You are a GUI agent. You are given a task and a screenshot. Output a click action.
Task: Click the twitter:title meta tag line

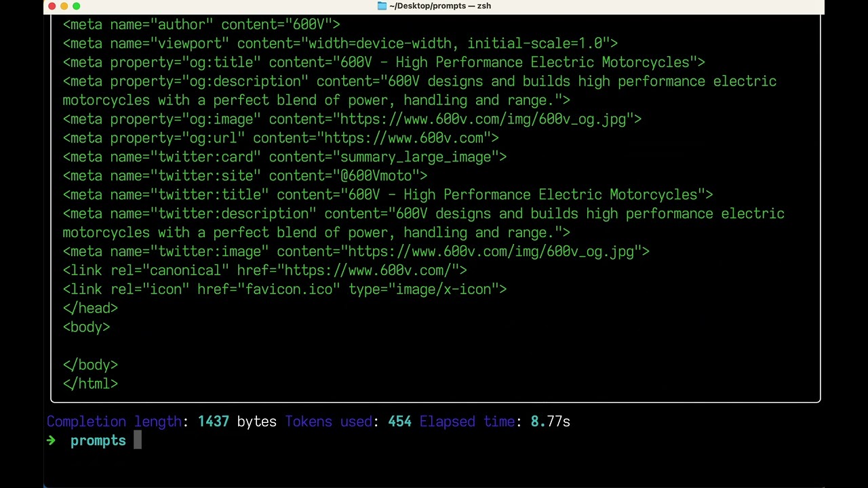pyautogui.click(x=388, y=195)
